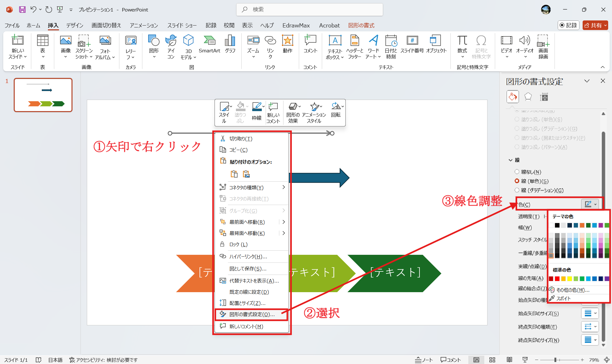
Task: Click the ビデオ media icon
Action: 506,47
